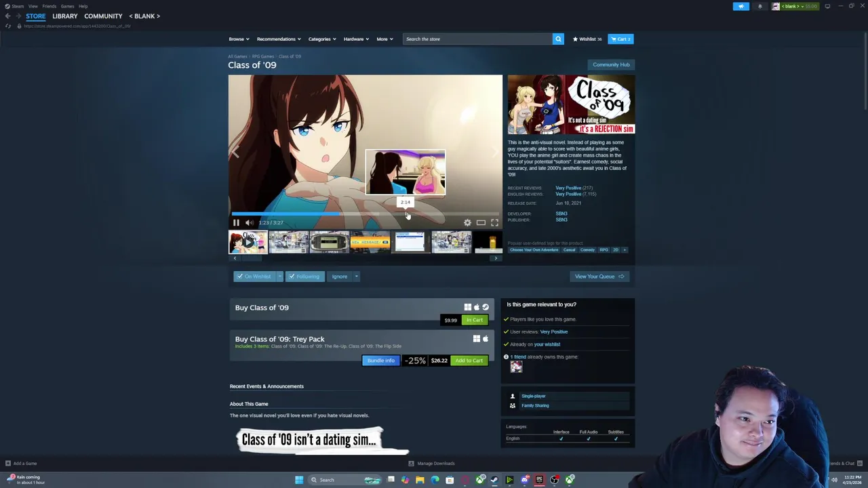
Task: Open the Help menu
Action: pyautogui.click(x=83, y=6)
